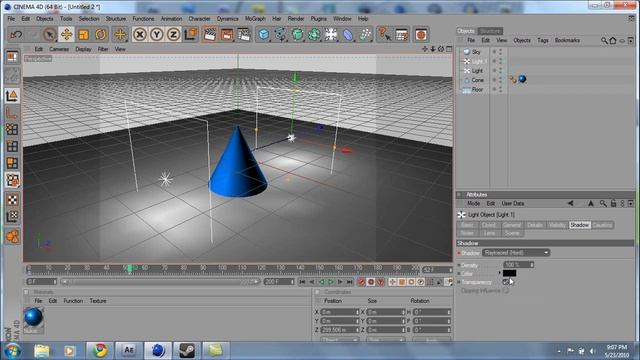The width and height of the screenshot is (640, 360).
Task: Open the Objects menu in main menu bar
Action: pos(44,19)
